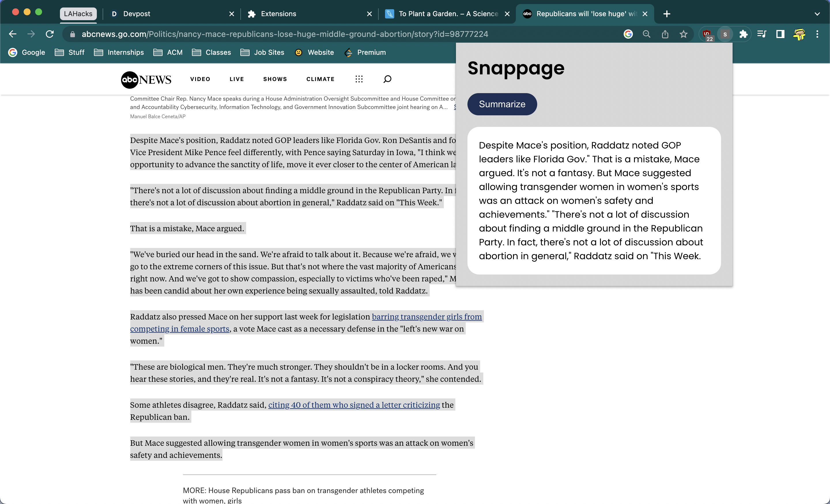The image size is (830, 504).
Task: Click the share page icon in address bar
Action: (x=665, y=34)
